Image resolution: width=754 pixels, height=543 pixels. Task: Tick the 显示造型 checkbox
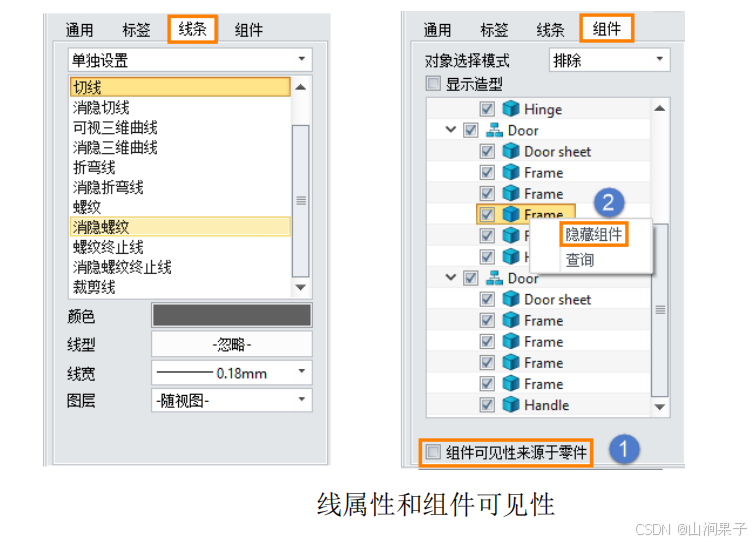coord(433,84)
